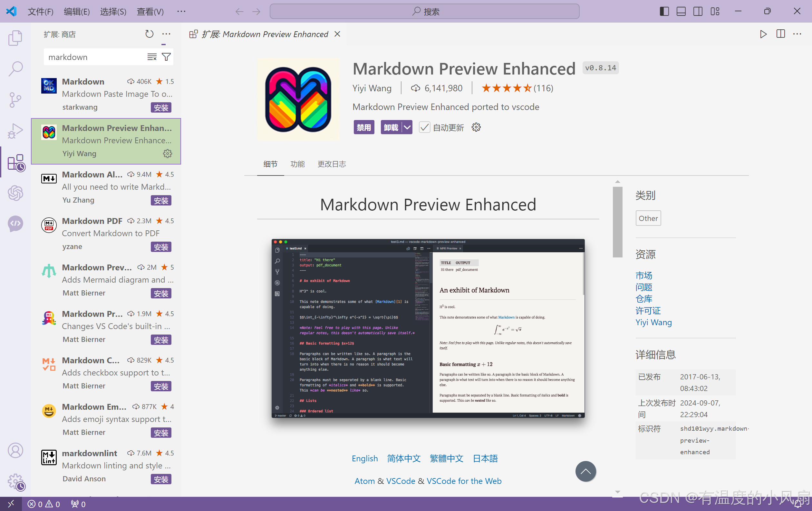812x511 pixels.
Task: Open the Search view in activity bar
Action: [x=15, y=69]
